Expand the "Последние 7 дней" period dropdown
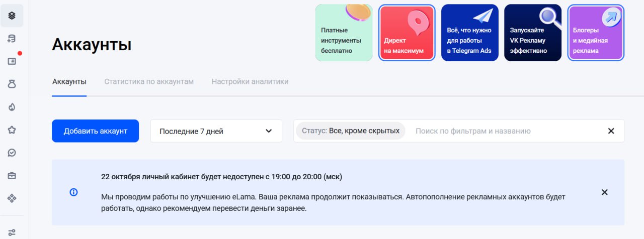The height and width of the screenshot is (239, 644). (216, 131)
